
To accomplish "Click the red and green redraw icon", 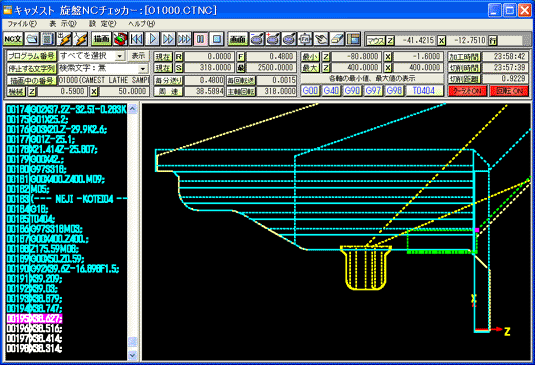I will [120, 39].
